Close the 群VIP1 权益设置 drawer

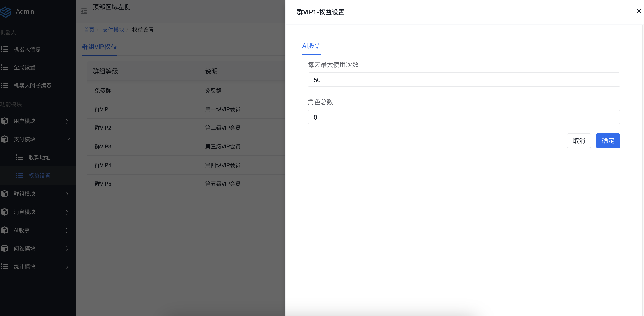coord(639,11)
